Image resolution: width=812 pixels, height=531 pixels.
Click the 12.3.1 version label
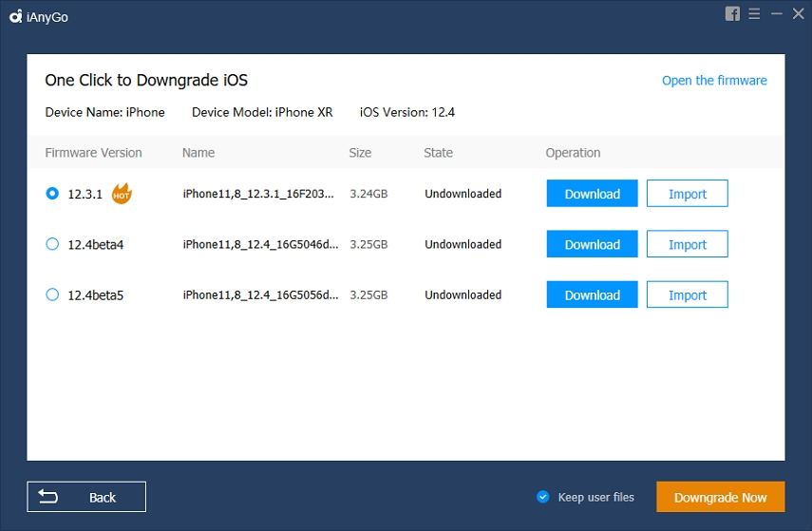[85, 195]
